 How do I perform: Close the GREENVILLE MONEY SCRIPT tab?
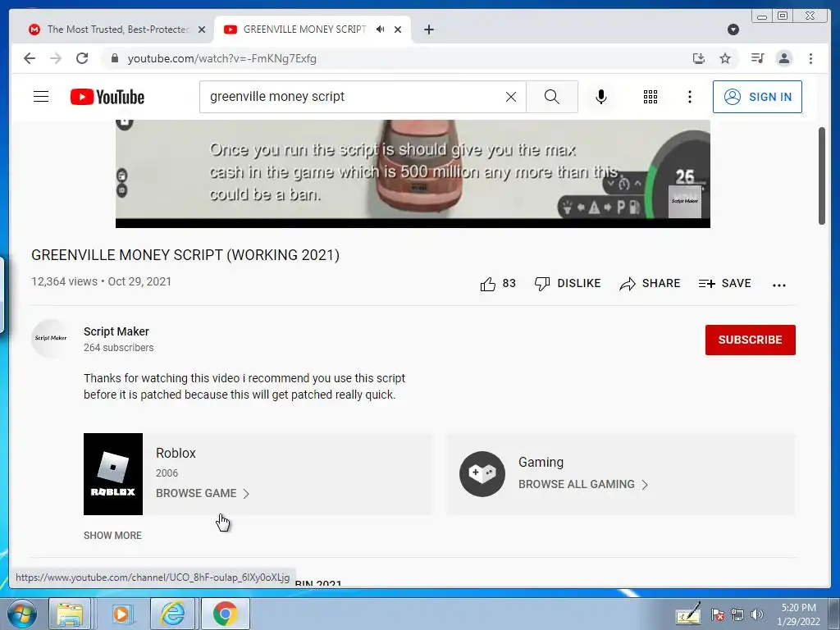(x=398, y=30)
